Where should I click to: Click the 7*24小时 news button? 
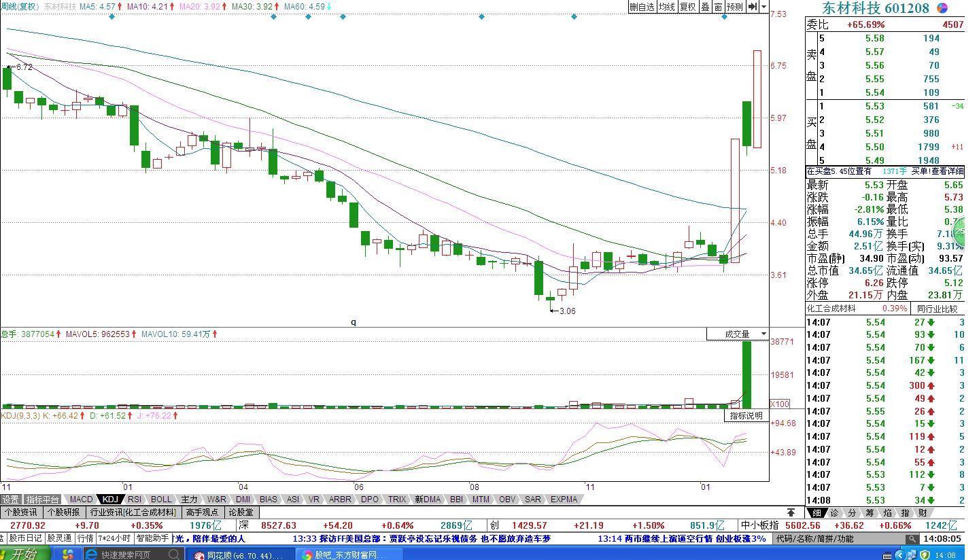(x=114, y=538)
